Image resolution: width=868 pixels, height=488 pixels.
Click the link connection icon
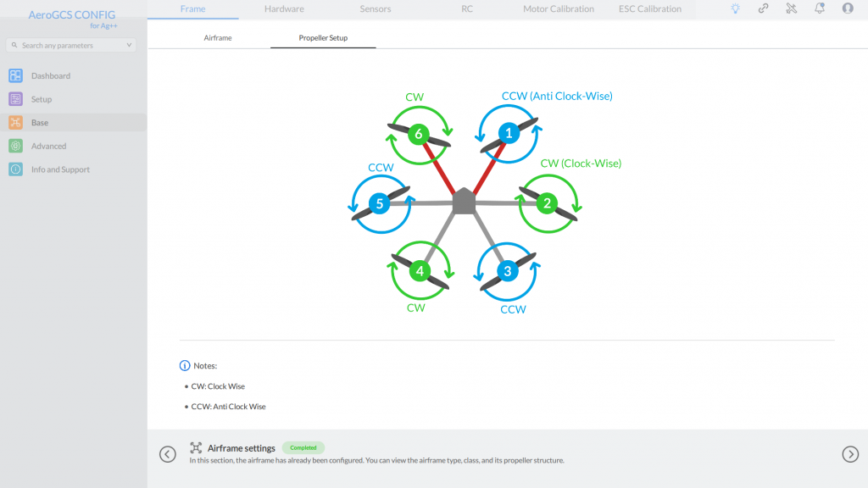763,8
